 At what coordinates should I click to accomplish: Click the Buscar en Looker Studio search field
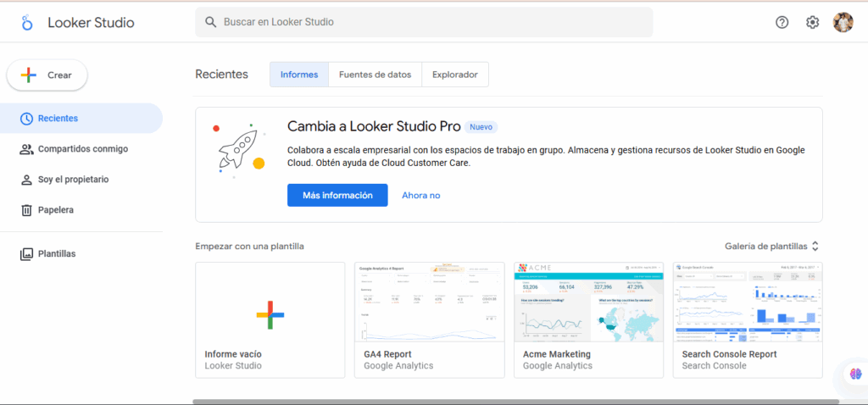pyautogui.click(x=424, y=22)
